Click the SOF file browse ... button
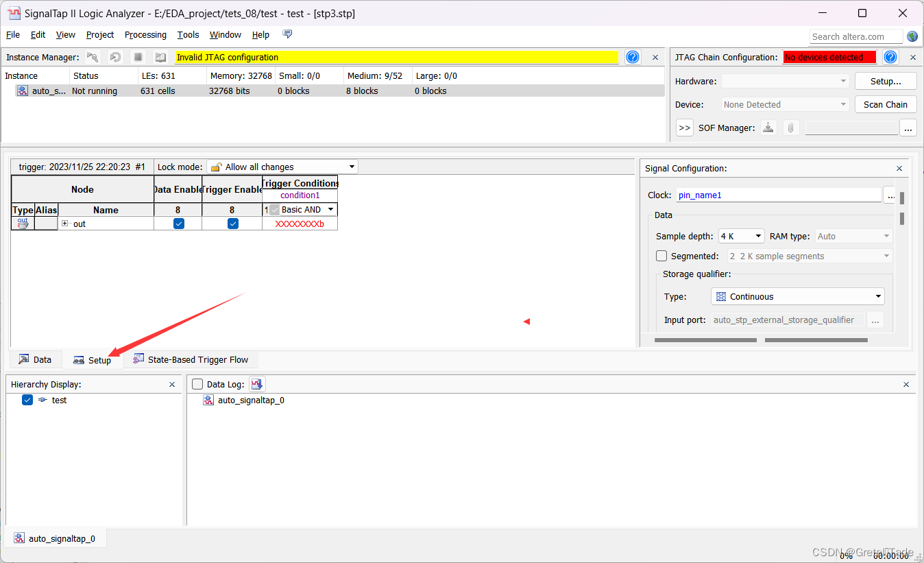 [x=908, y=128]
